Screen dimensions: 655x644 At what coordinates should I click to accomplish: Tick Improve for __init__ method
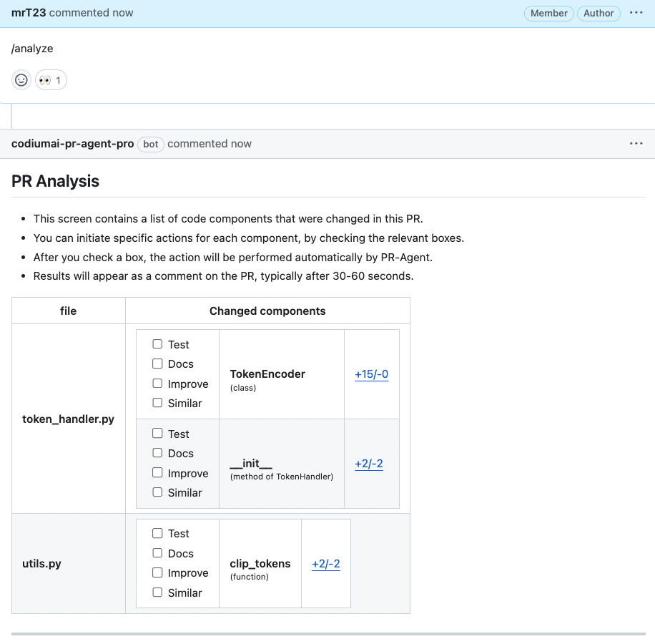157,473
